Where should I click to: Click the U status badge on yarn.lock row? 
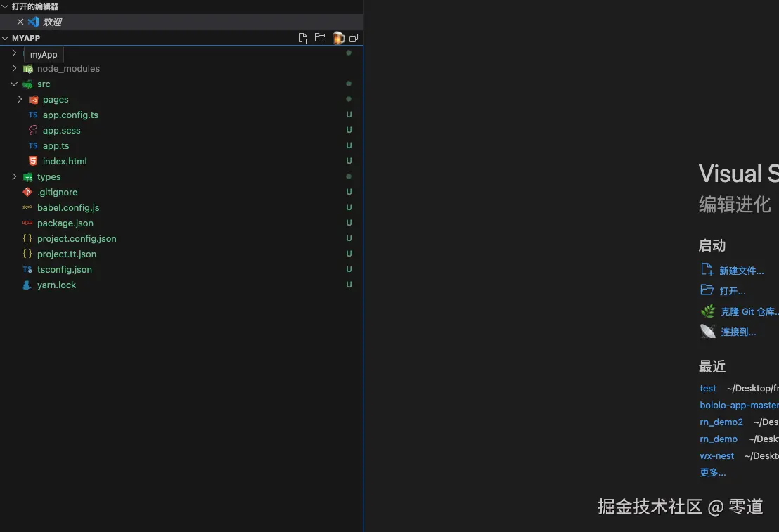(349, 284)
